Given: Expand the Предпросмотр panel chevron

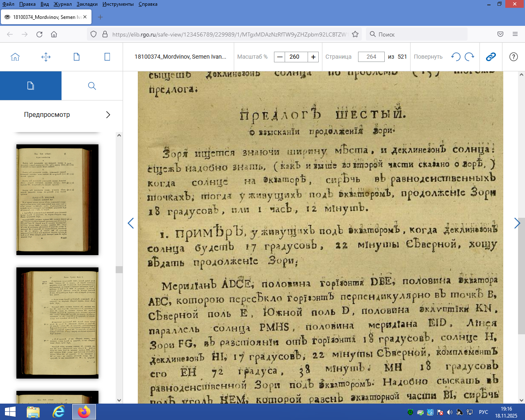Looking at the screenshot, I should (108, 115).
